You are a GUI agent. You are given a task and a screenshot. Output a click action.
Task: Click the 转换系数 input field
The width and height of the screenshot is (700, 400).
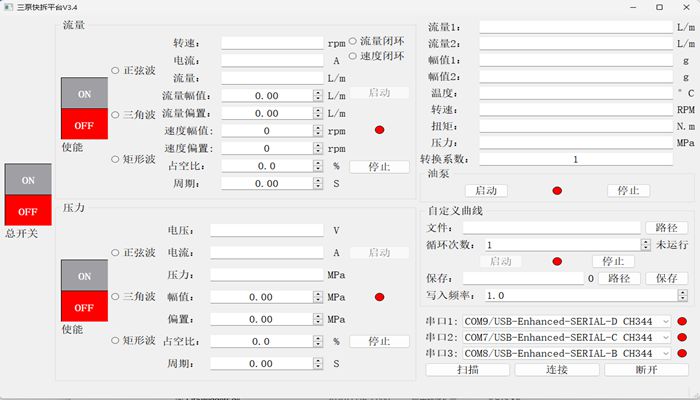tap(574, 159)
